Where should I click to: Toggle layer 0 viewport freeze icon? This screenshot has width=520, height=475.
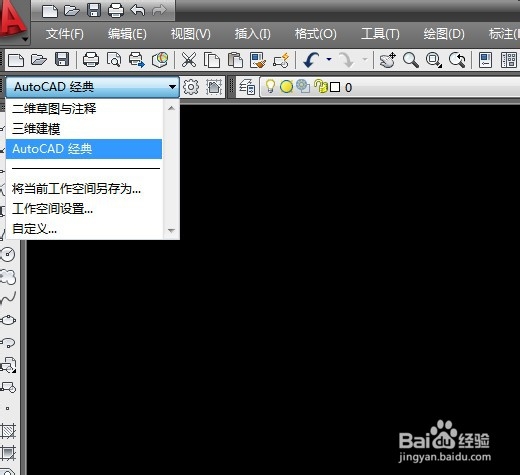[x=303, y=86]
